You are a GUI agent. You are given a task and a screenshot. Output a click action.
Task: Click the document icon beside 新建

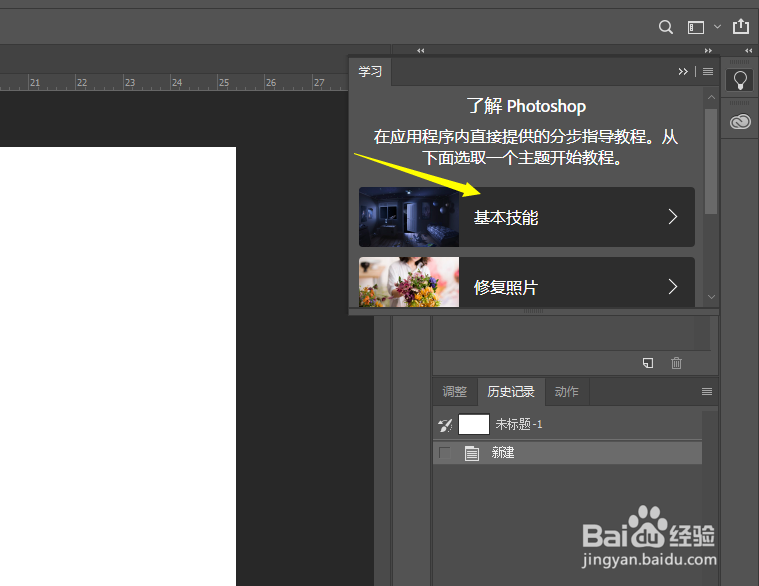pos(471,453)
